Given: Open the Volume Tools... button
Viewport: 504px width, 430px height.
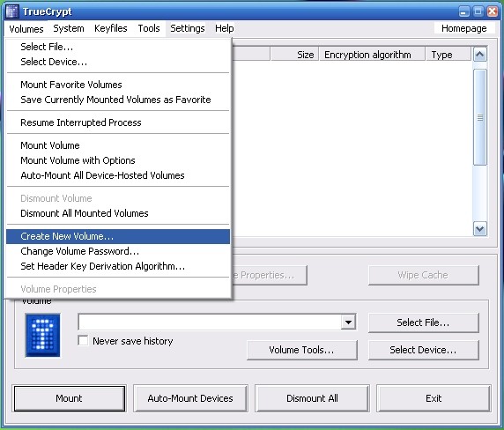Looking at the screenshot, I should point(302,350).
